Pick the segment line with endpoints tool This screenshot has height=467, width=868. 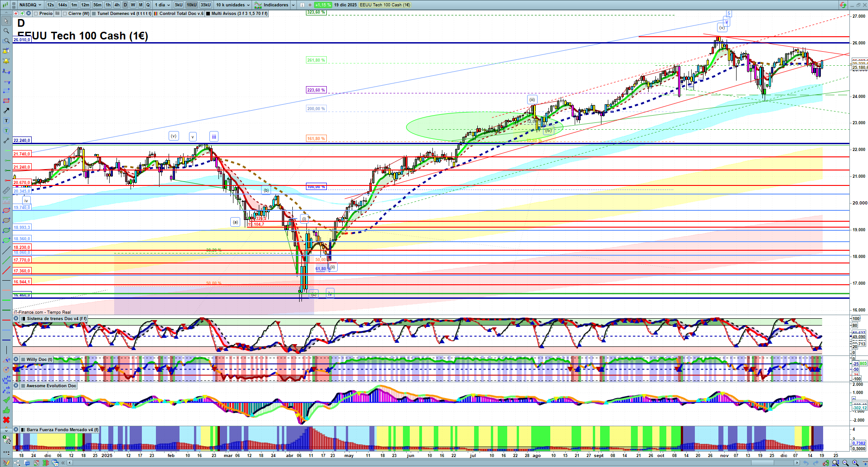(x=6, y=141)
